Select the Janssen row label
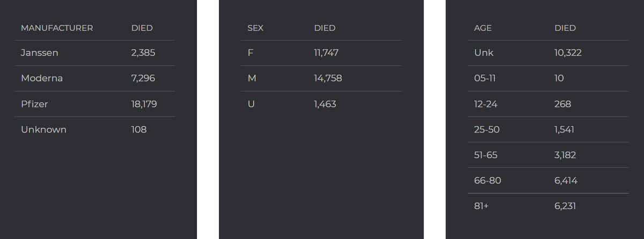The height and width of the screenshot is (239, 644). [40, 53]
